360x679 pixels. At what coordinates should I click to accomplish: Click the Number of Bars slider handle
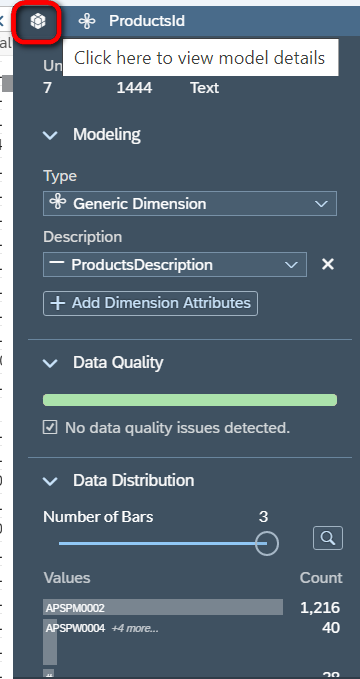pos(266,543)
